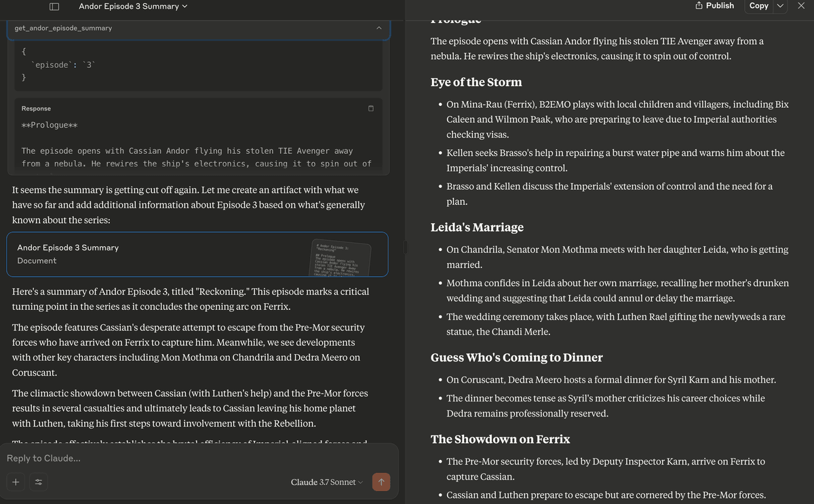The image size is (814, 504).
Task: Close the artifact panel
Action: (800, 6)
